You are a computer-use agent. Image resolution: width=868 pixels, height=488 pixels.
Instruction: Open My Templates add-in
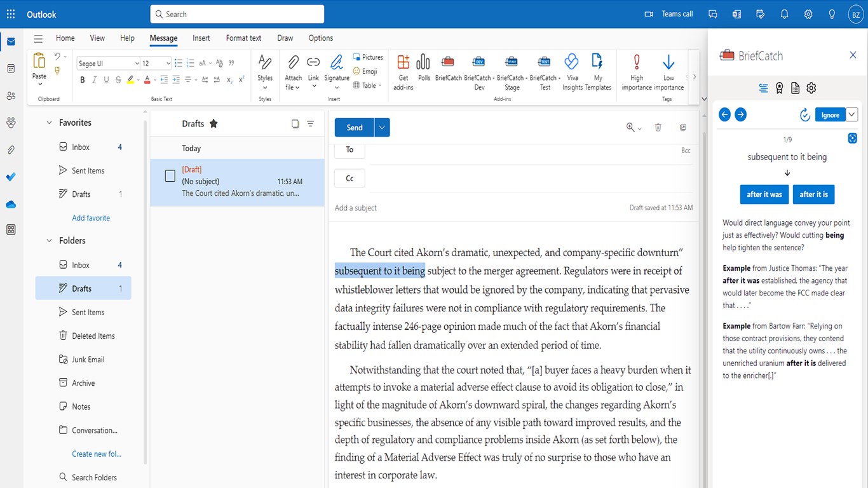[597, 72]
